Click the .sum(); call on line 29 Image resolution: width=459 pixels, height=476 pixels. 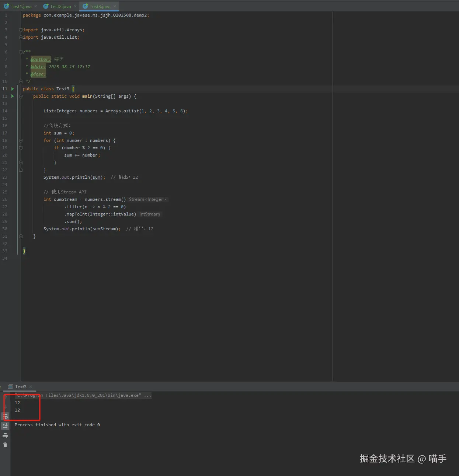(x=73, y=221)
